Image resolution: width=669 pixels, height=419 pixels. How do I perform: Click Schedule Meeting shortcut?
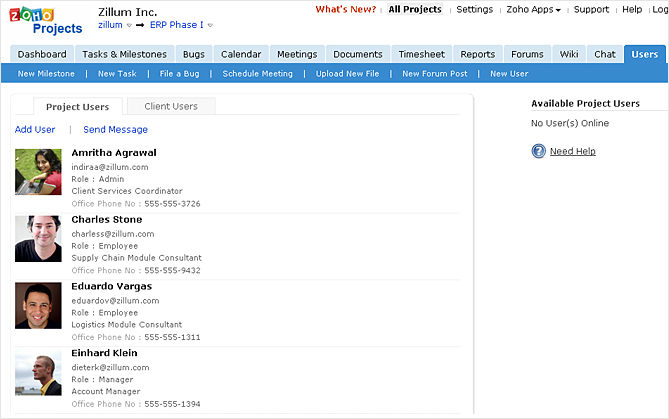(258, 74)
